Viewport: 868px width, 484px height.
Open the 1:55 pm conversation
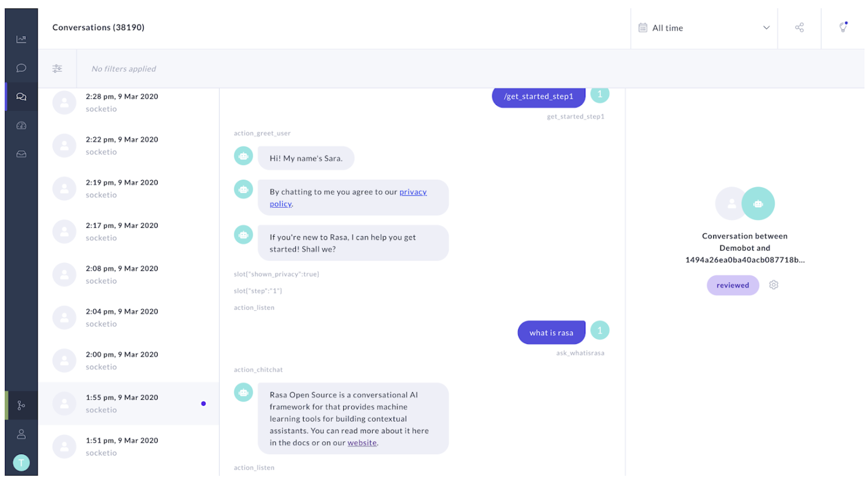point(122,403)
